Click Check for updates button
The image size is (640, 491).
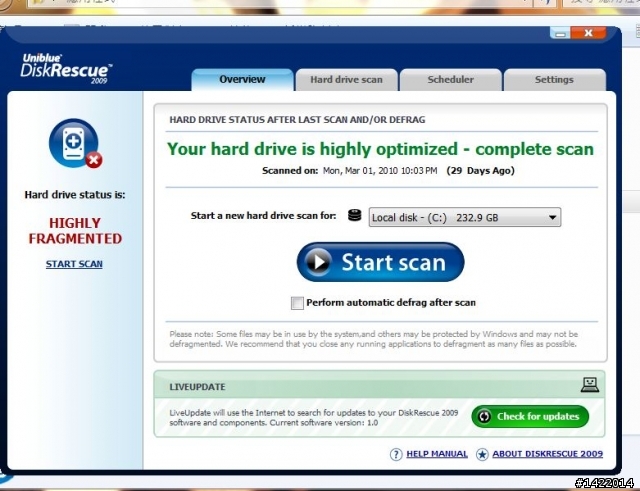(x=530, y=416)
